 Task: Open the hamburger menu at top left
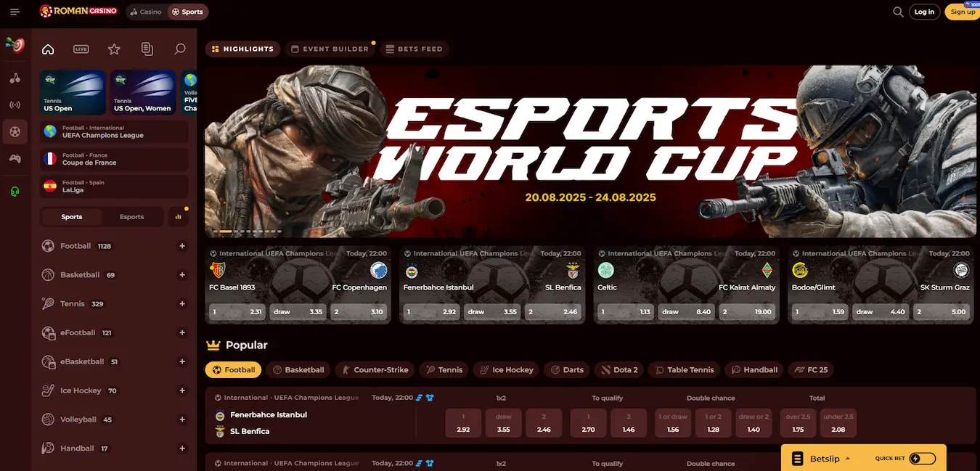coord(14,12)
